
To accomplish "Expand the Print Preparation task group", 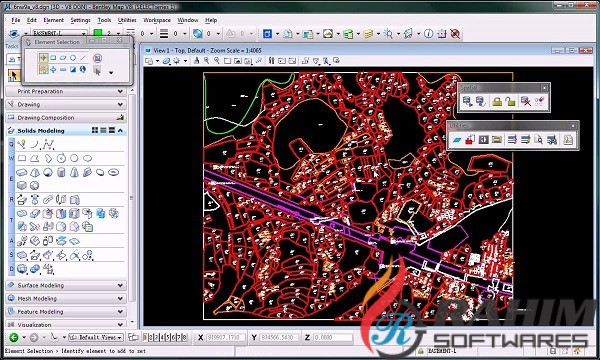I will [120, 91].
